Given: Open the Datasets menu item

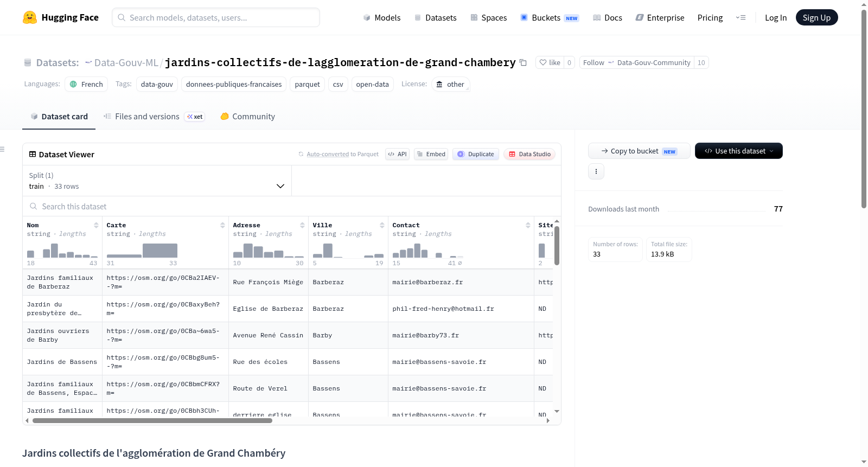Looking at the screenshot, I should pyautogui.click(x=435, y=17).
